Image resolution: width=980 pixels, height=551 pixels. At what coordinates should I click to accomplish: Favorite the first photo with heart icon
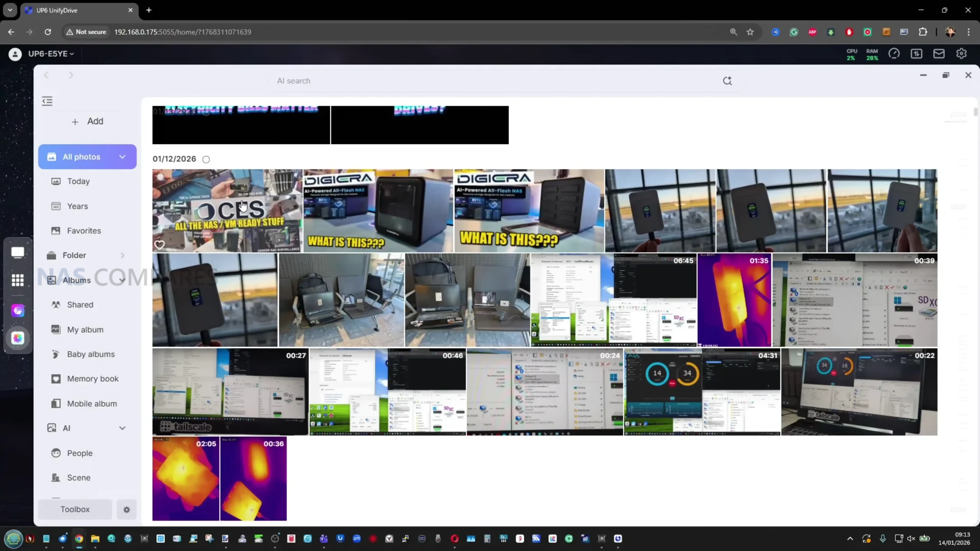click(159, 245)
